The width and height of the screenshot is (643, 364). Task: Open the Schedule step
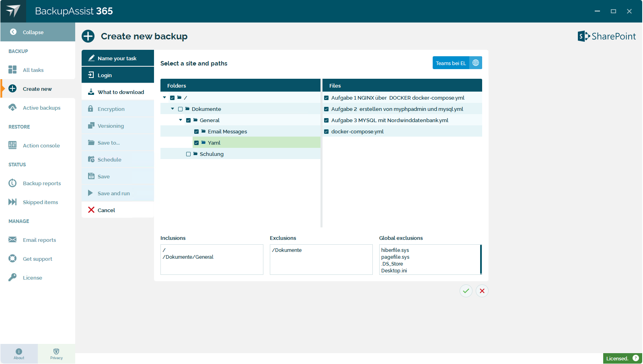click(x=118, y=160)
